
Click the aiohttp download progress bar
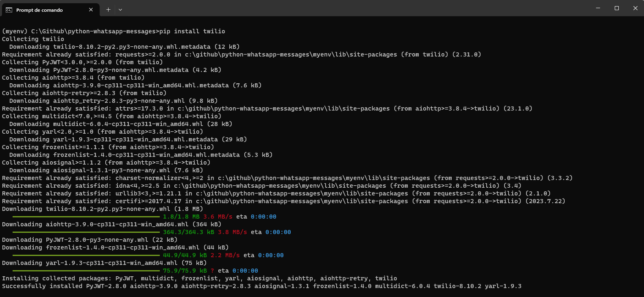[x=85, y=232]
